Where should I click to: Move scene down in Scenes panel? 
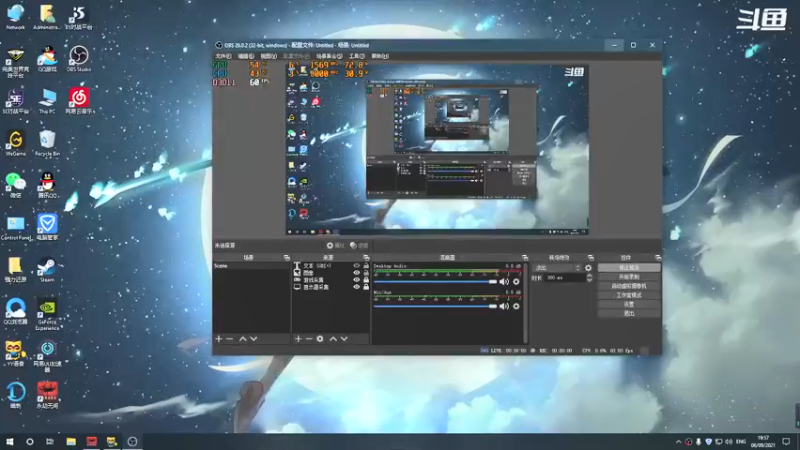(x=254, y=339)
